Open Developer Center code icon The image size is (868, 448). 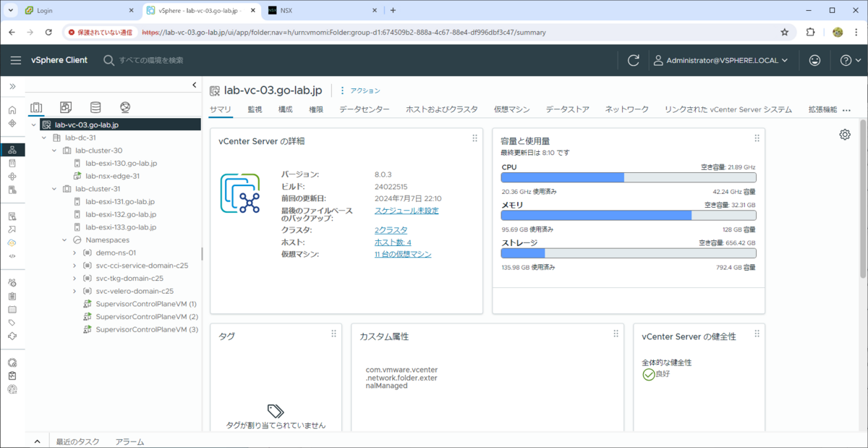[12, 255]
